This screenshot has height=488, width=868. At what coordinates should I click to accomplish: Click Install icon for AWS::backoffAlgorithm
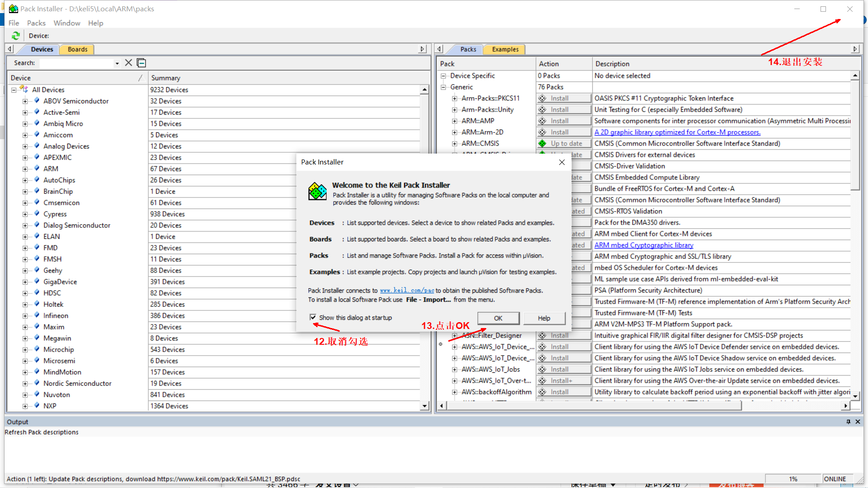pos(542,392)
